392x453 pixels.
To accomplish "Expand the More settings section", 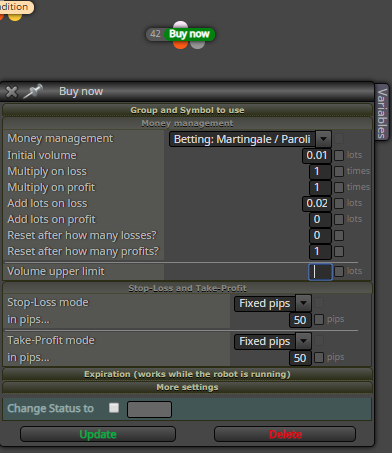I will coord(187,387).
